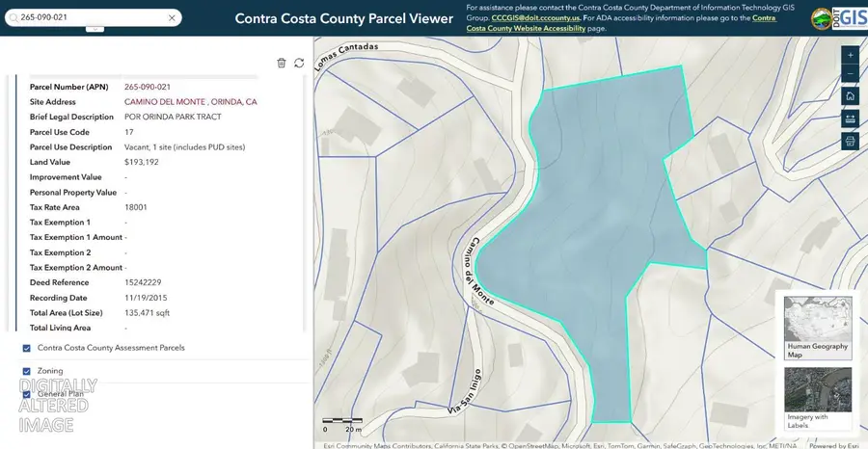
Task: Return map to default home extent
Action: pos(851,95)
